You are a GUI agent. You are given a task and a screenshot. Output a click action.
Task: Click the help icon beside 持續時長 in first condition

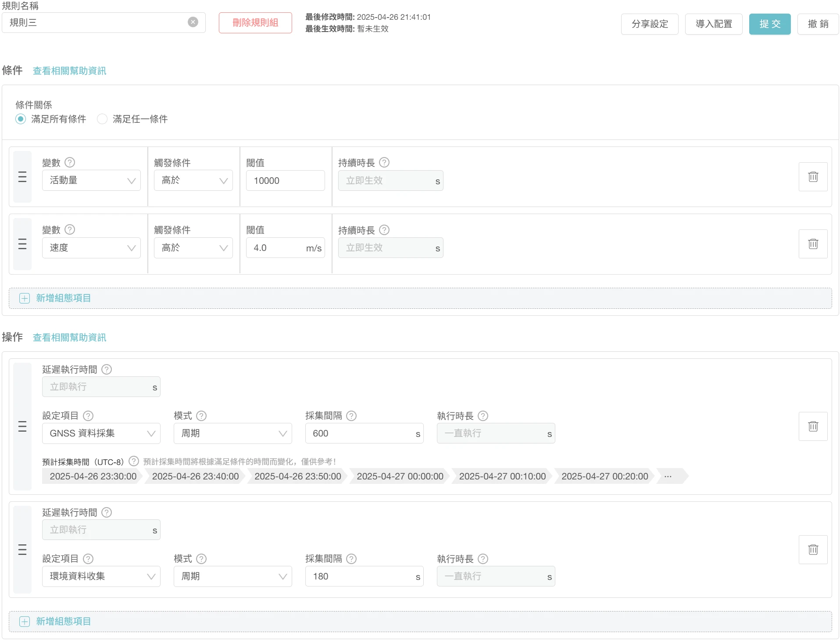click(x=384, y=163)
